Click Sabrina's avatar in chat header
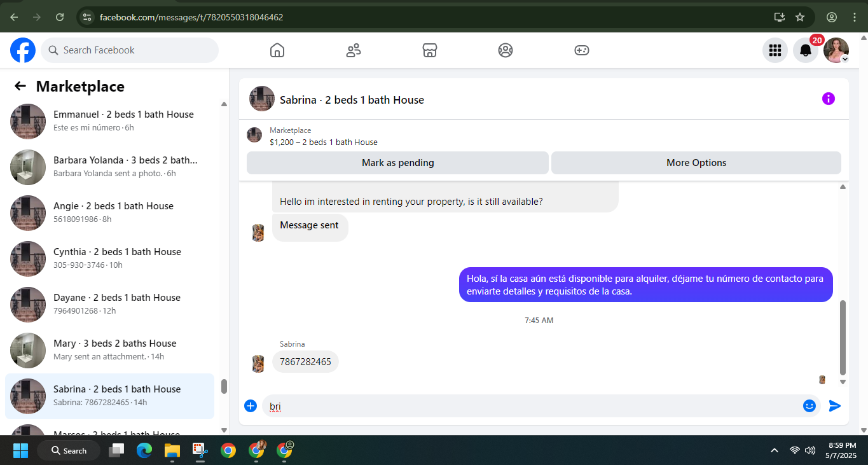868x465 pixels. 262,99
